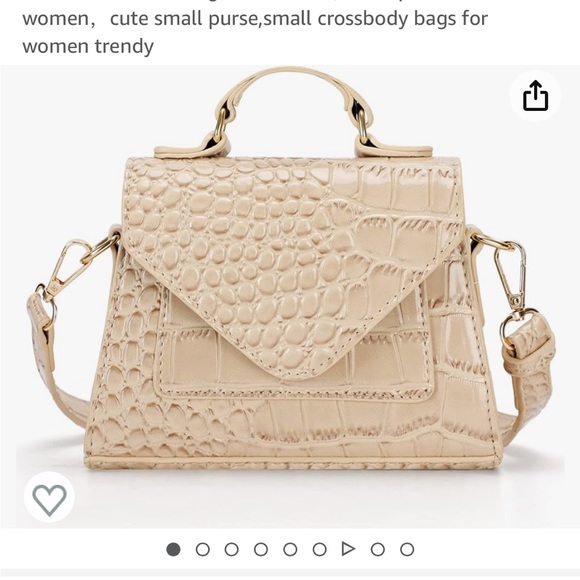Select the dot right after the play triangle
The image size is (580, 580).
(378, 549)
